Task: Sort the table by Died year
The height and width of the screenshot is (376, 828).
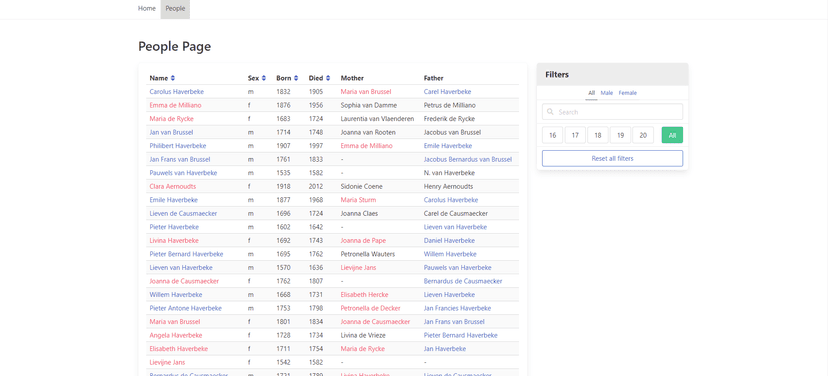Action: 328,78
